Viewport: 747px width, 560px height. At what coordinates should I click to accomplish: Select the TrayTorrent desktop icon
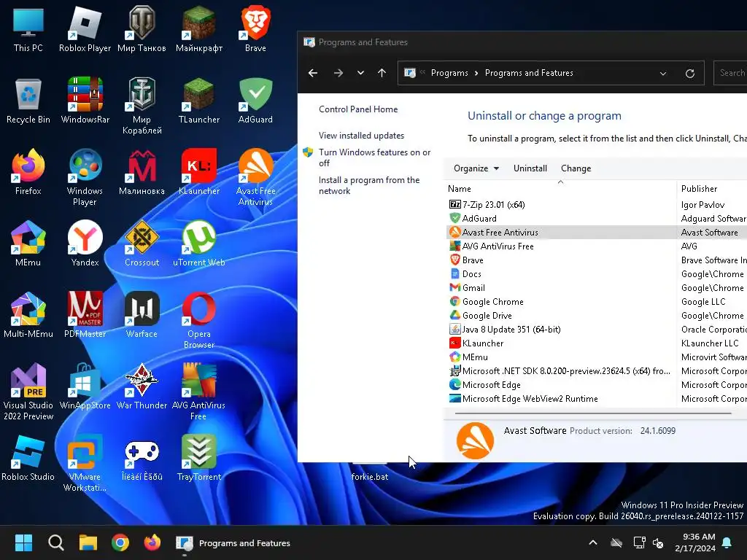pos(198,458)
